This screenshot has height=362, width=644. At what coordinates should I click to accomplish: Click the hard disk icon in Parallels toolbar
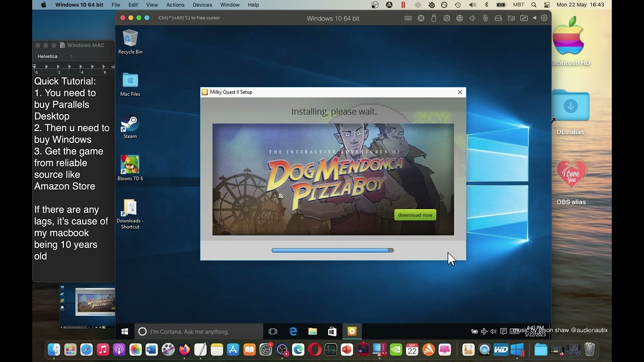click(498, 18)
